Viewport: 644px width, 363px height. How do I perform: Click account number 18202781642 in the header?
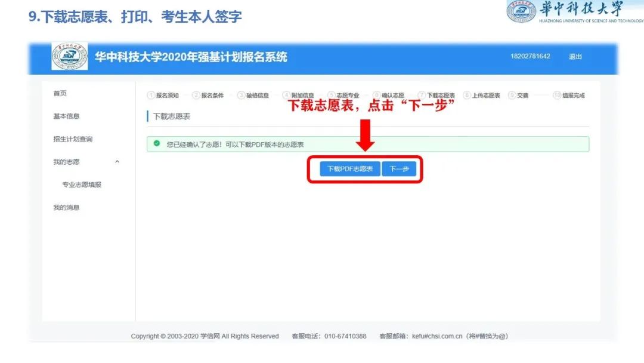pos(530,56)
